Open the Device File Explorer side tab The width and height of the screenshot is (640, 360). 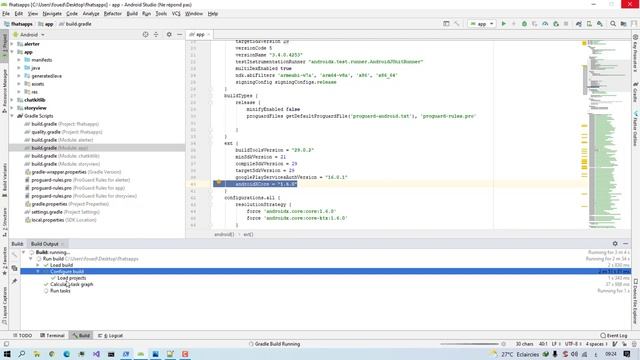(636, 301)
